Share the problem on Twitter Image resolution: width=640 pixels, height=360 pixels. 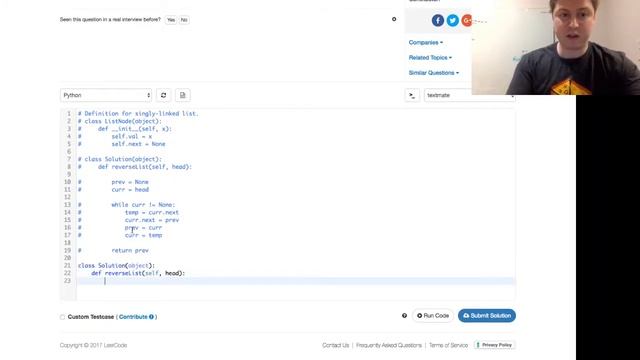point(452,20)
